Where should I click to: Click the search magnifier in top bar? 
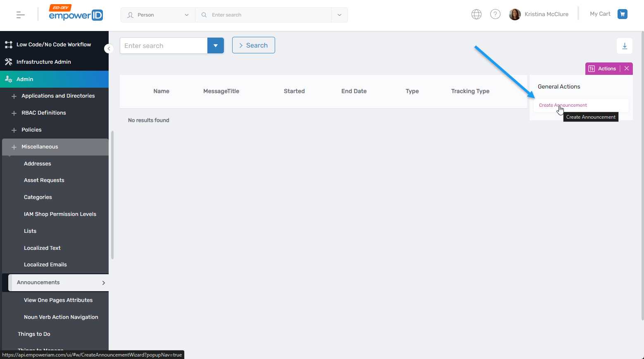[x=204, y=14]
